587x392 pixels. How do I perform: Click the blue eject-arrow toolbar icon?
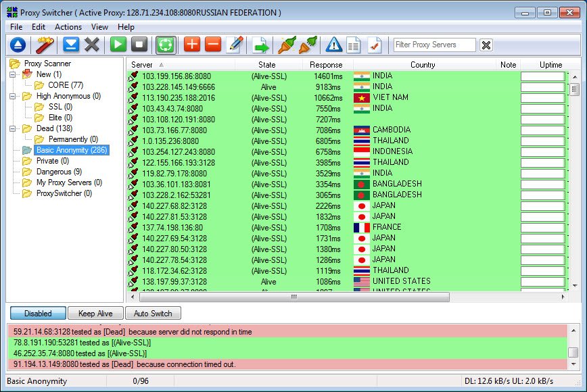pyautogui.click(x=18, y=45)
